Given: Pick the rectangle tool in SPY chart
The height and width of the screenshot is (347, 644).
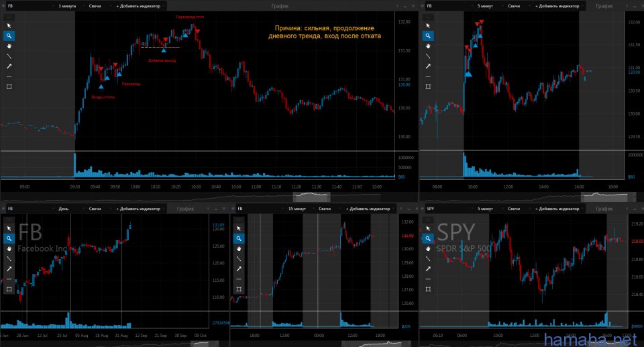Looking at the screenshot, I should [428, 289].
